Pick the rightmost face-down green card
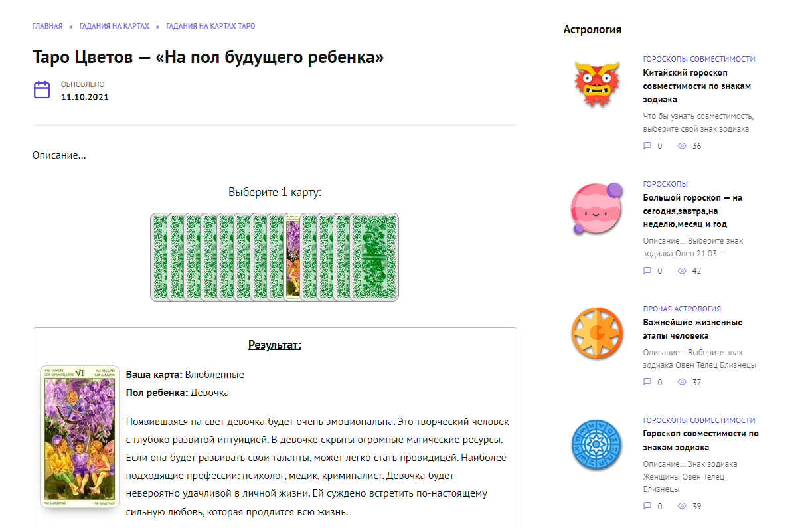Image resolution: width=812 pixels, height=528 pixels. coord(374,257)
